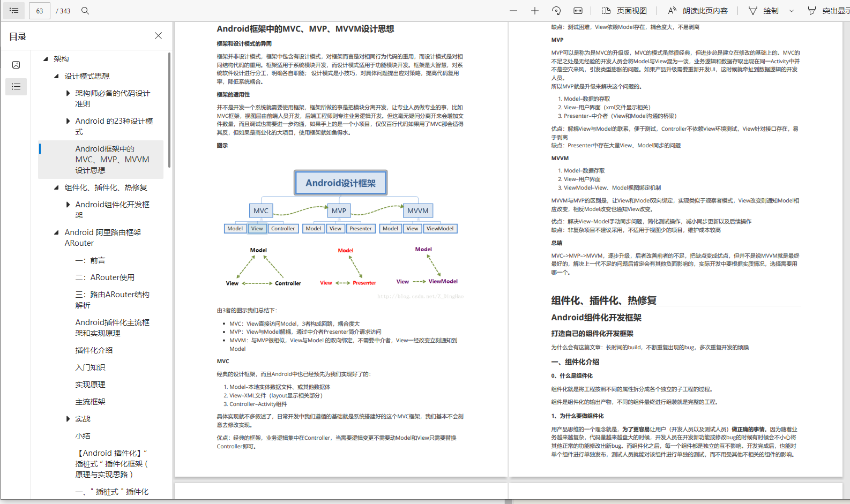Collapse the 架构 tree node

click(46, 59)
